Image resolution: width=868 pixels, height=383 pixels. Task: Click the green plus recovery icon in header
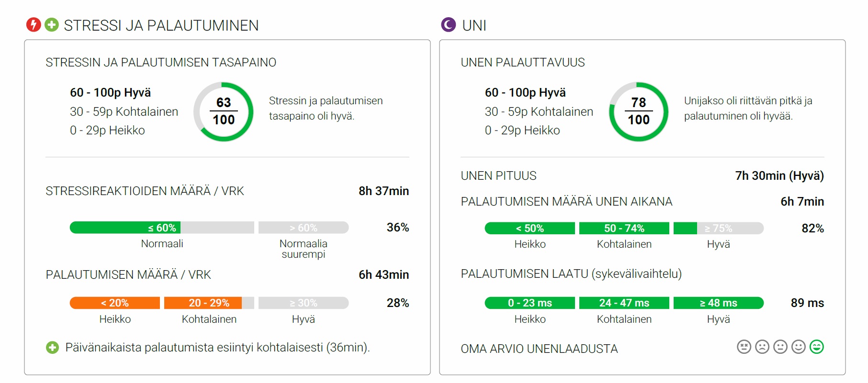(52, 24)
